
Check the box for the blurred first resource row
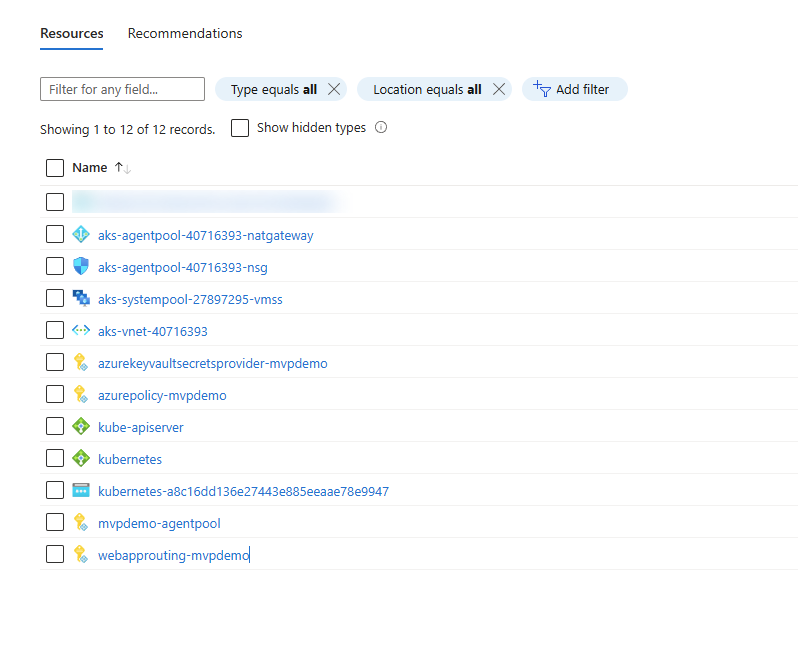coord(55,202)
